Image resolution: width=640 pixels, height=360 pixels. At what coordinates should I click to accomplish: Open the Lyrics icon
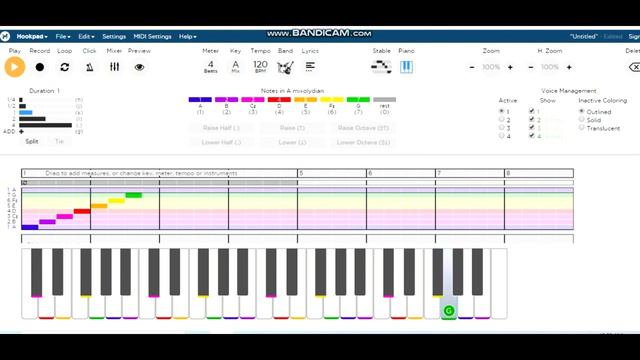(310, 67)
